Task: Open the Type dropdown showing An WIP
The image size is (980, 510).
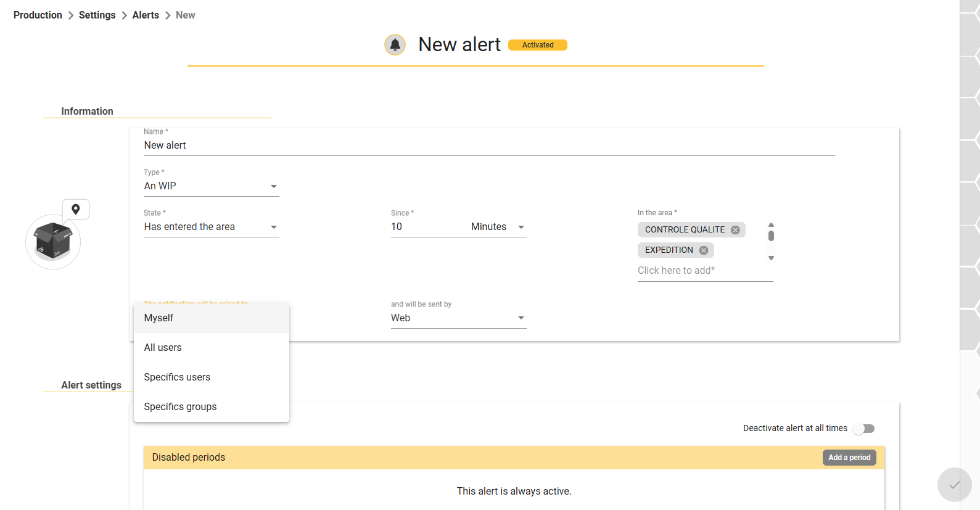Action: pos(212,186)
